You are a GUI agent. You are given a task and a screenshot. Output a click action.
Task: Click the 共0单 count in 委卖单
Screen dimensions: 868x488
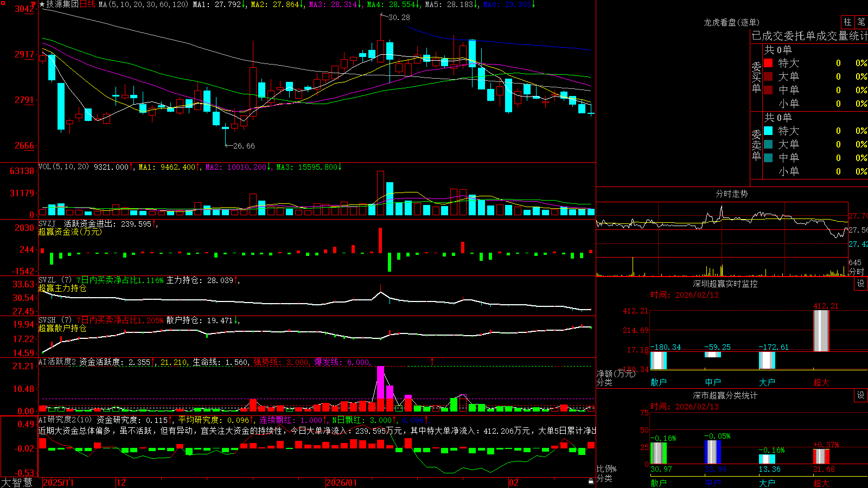click(x=778, y=118)
